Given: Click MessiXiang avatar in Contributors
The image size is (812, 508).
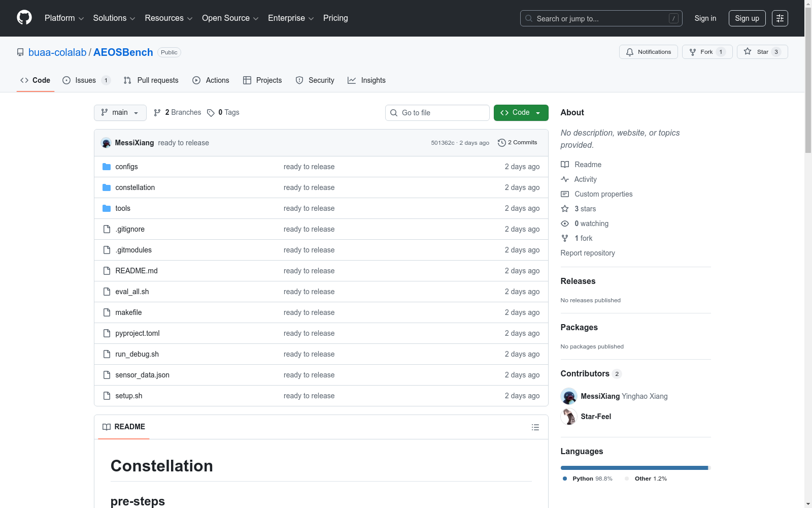Looking at the screenshot, I should click(569, 396).
